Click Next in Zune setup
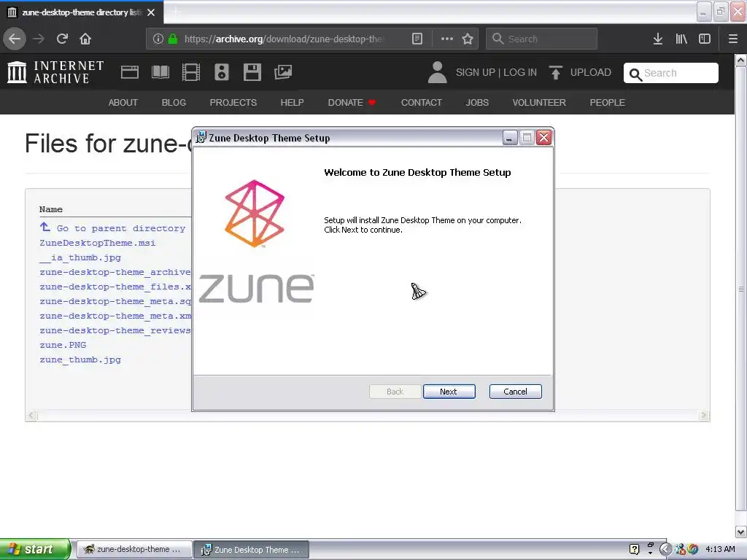This screenshot has height=560, width=747. 449,392
